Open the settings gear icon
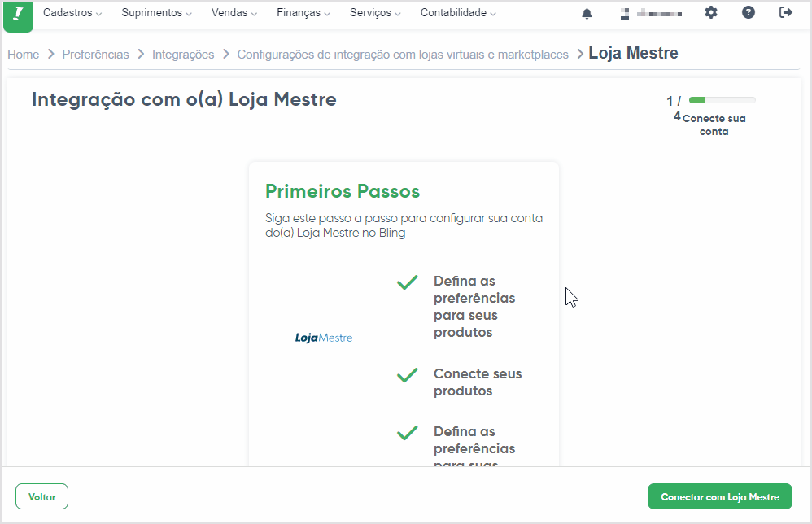The image size is (812, 524). coord(711,12)
